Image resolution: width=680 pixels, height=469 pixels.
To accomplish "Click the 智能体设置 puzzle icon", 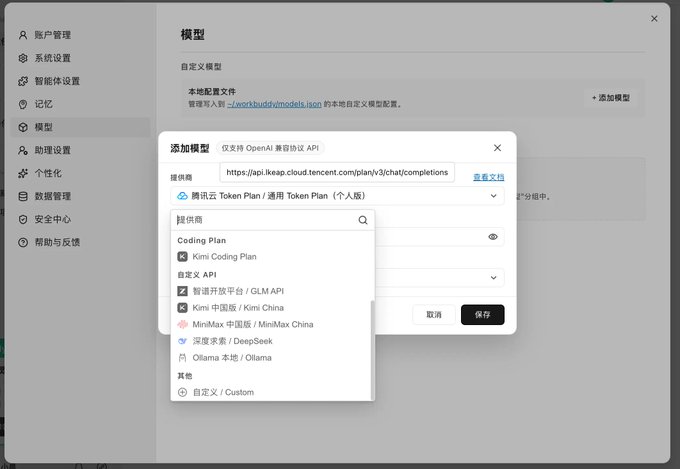I will pos(23,81).
